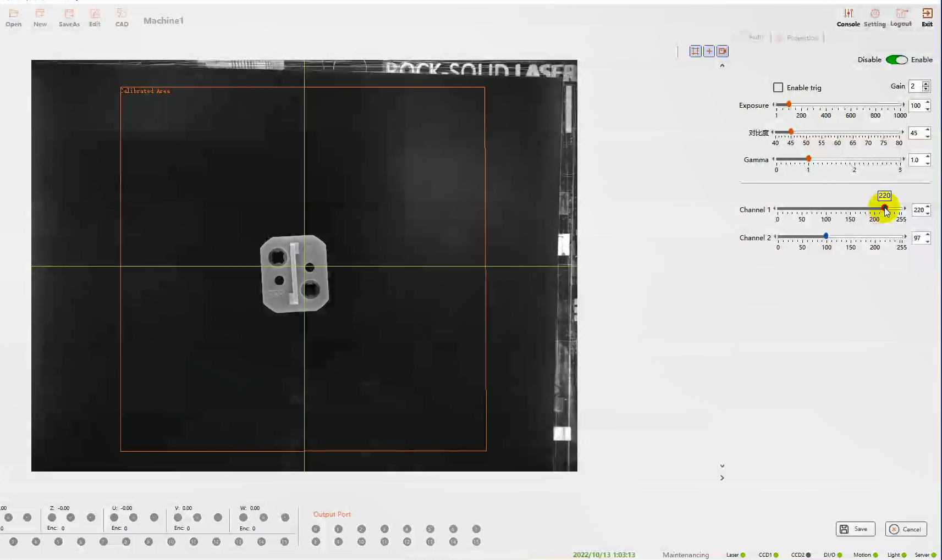Click the Logout menu item
Viewport: 942px width, 560px height.
tap(901, 17)
